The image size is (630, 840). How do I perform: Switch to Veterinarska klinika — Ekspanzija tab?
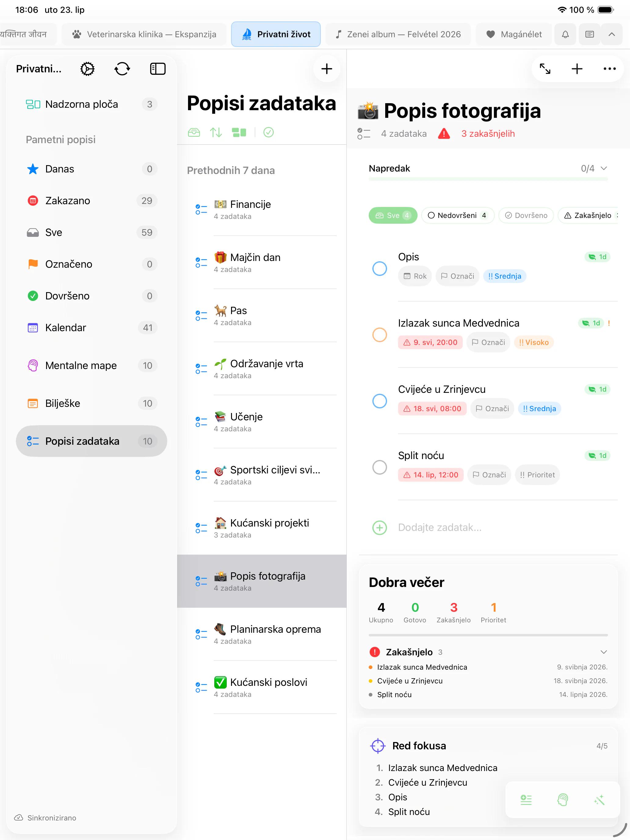pos(144,34)
